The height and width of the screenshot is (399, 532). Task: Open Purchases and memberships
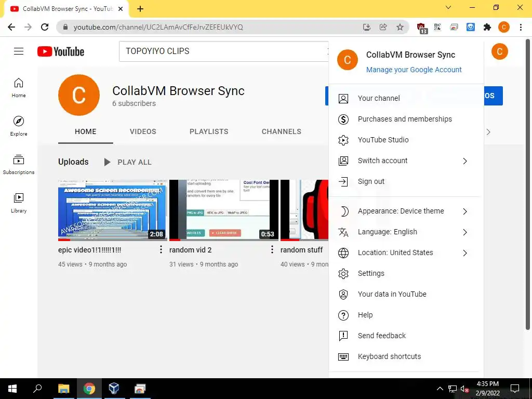click(x=404, y=119)
